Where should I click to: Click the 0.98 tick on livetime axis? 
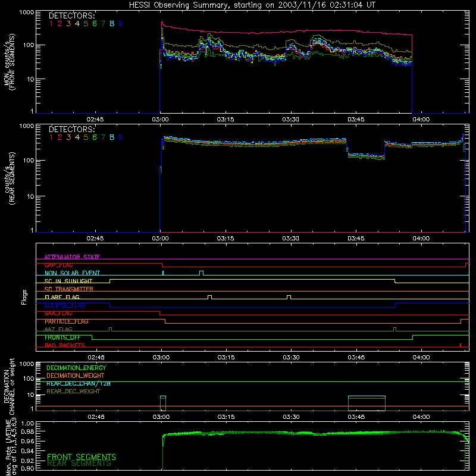tap(27, 432)
